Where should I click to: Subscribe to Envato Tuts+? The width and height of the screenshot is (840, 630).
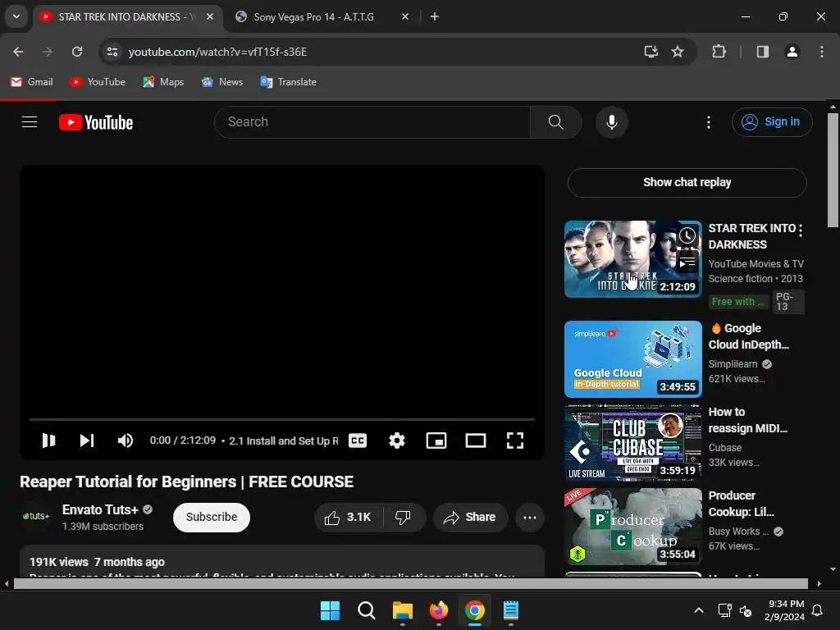tap(212, 517)
